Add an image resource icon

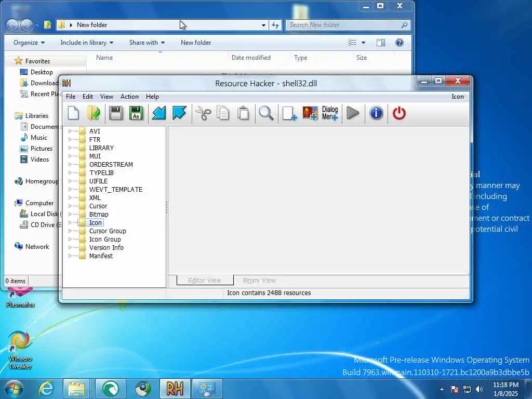click(310, 113)
